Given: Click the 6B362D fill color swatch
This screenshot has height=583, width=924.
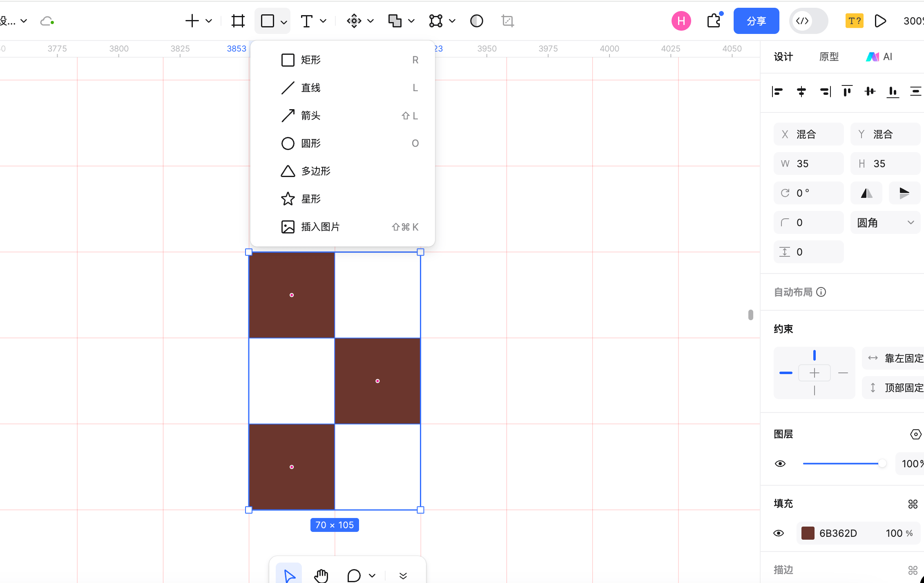Looking at the screenshot, I should (808, 533).
